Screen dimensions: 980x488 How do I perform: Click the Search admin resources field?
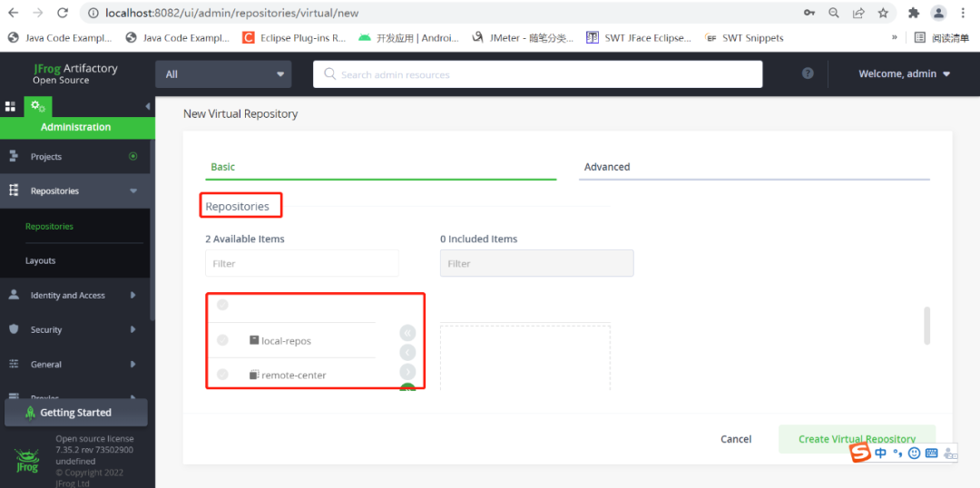537,74
